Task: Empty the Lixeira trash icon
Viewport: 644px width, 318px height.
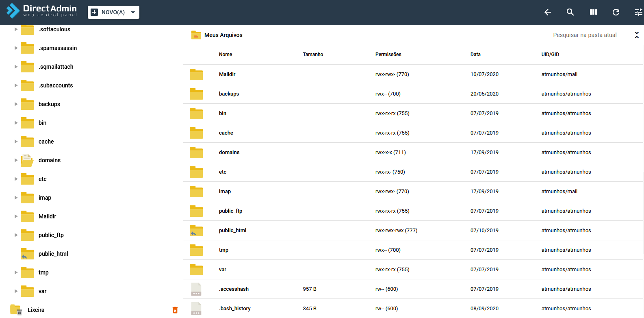Action: pyautogui.click(x=175, y=310)
